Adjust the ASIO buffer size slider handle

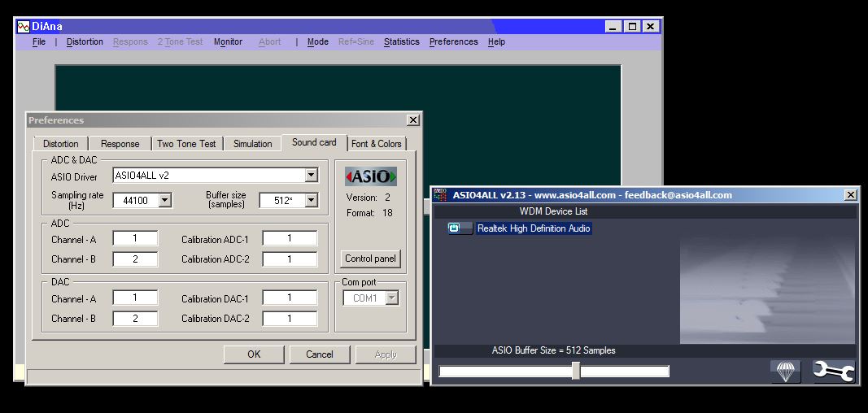coord(576,371)
